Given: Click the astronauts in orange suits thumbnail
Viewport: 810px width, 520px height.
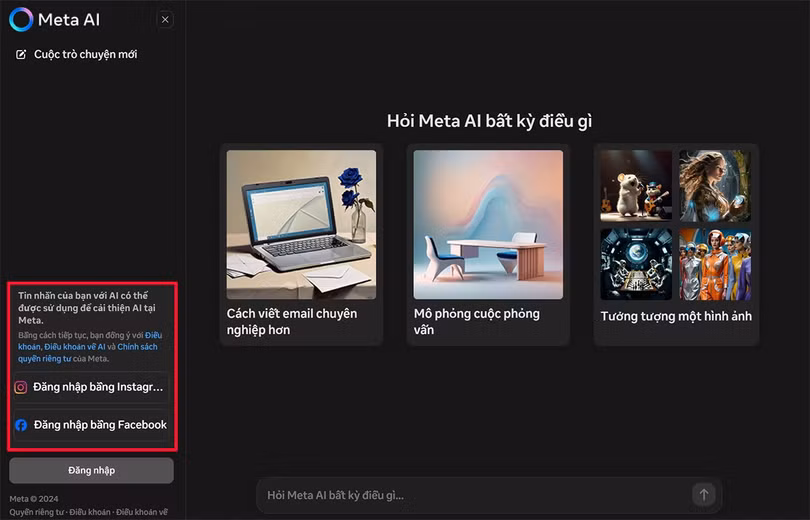Looking at the screenshot, I should (x=715, y=264).
